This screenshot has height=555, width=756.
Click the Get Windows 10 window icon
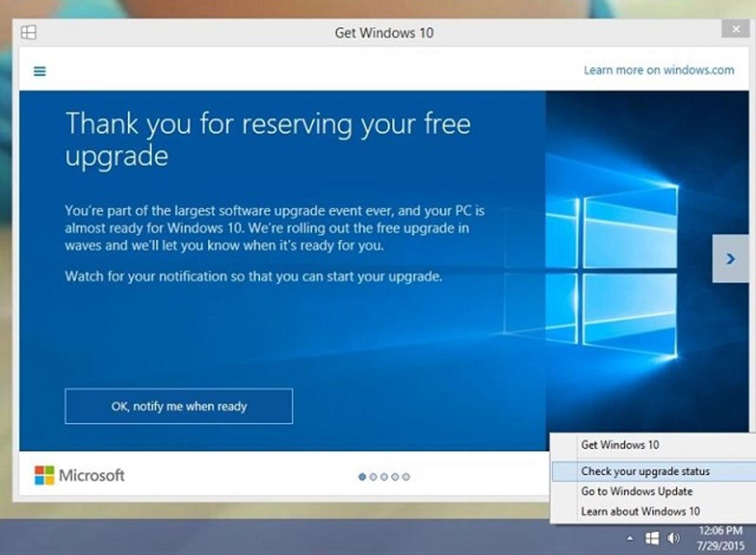[29, 32]
